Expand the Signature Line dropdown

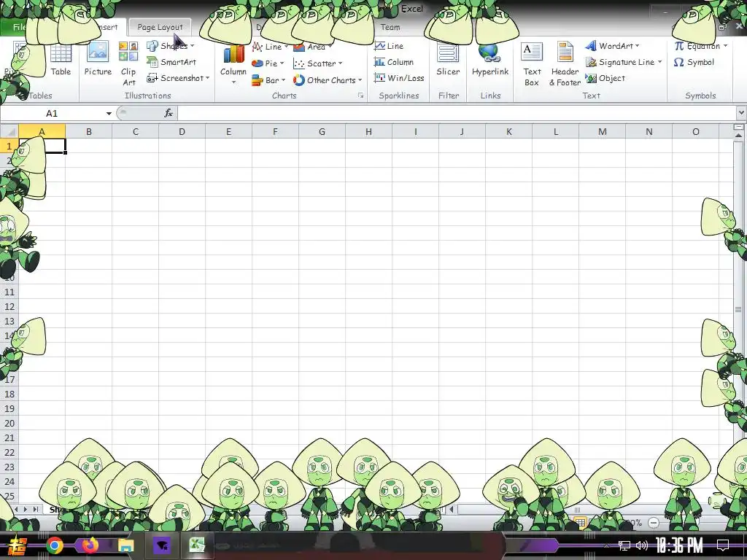(x=624, y=62)
